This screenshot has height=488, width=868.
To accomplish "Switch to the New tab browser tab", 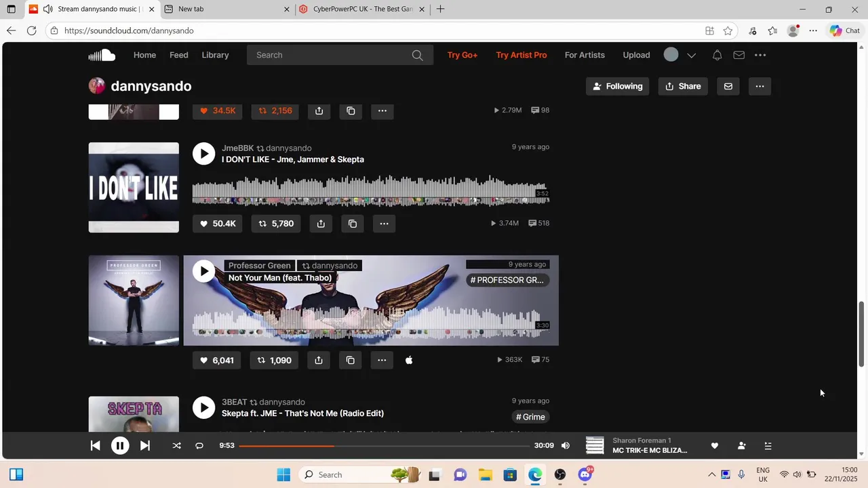I will [x=227, y=9].
